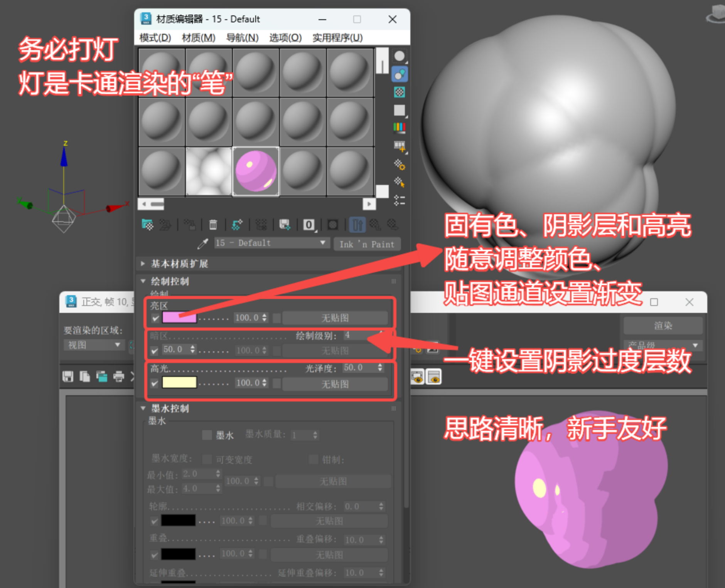Open the 实用程序(U) menu

(x=337, y=38)
